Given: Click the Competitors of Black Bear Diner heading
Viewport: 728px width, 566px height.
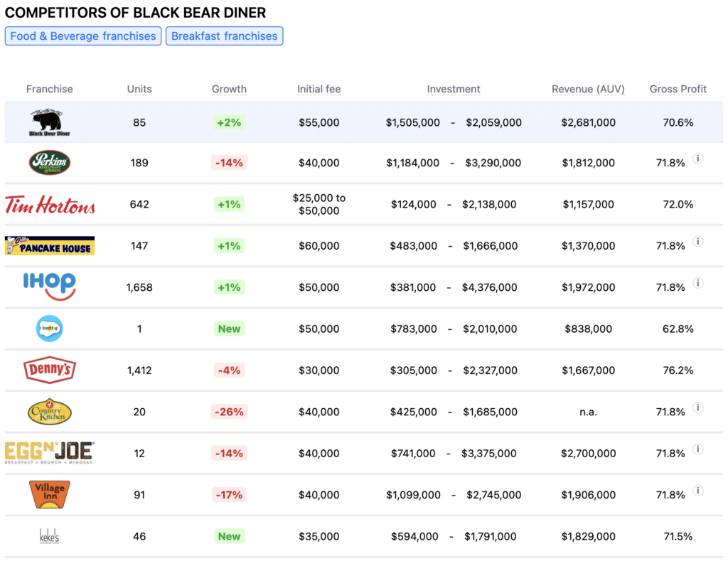Looking at the screenshot, I should point(136,13).
